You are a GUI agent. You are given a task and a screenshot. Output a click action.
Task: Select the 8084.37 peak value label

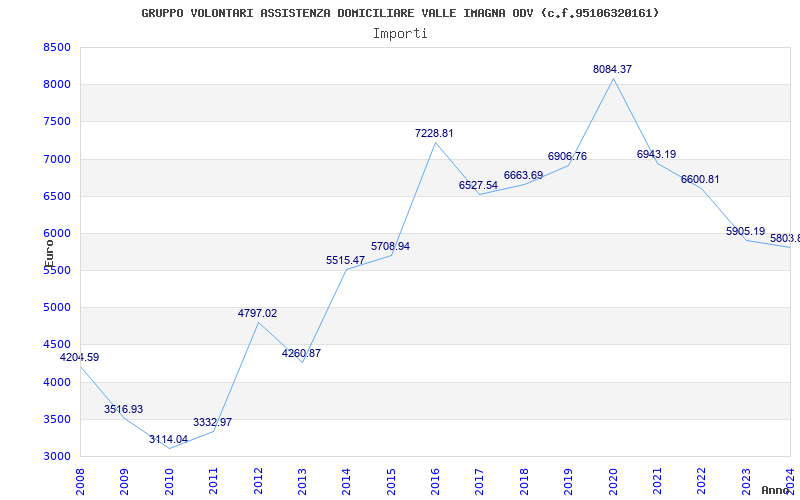pyautogui.click(x=612, y=69)
